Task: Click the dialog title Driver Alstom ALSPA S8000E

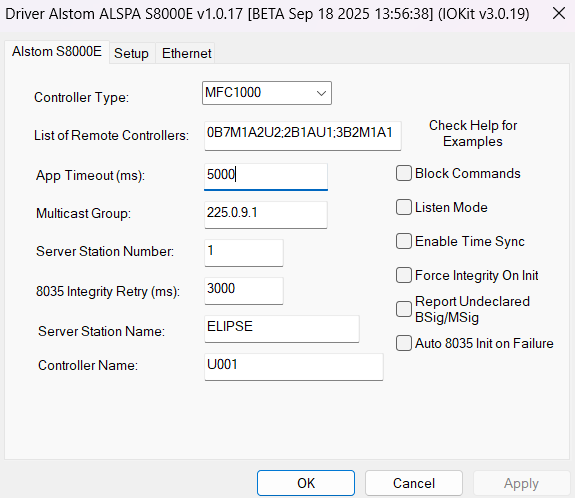Action: pos(267,14)
